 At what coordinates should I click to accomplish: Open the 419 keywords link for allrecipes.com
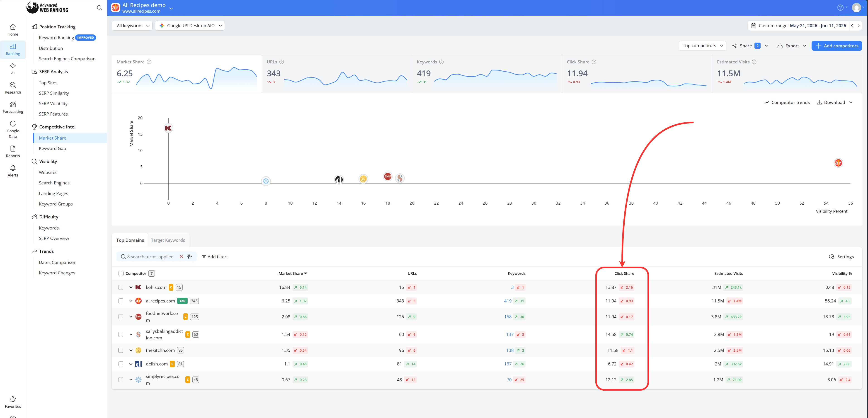tap(507, 301)
